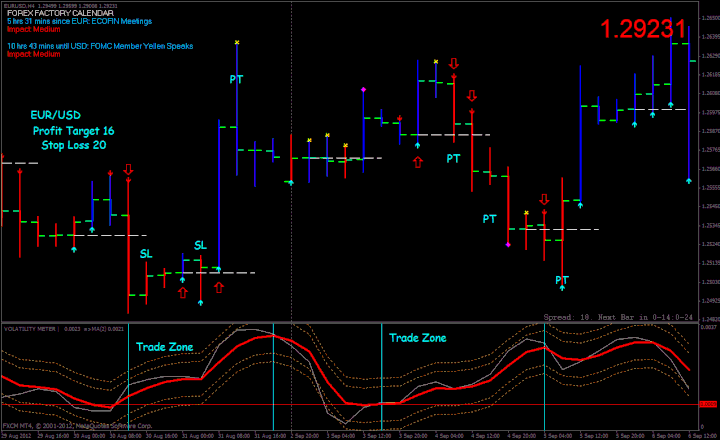Click the cyan vertical line left of right Trade Zone

(382, 377)
